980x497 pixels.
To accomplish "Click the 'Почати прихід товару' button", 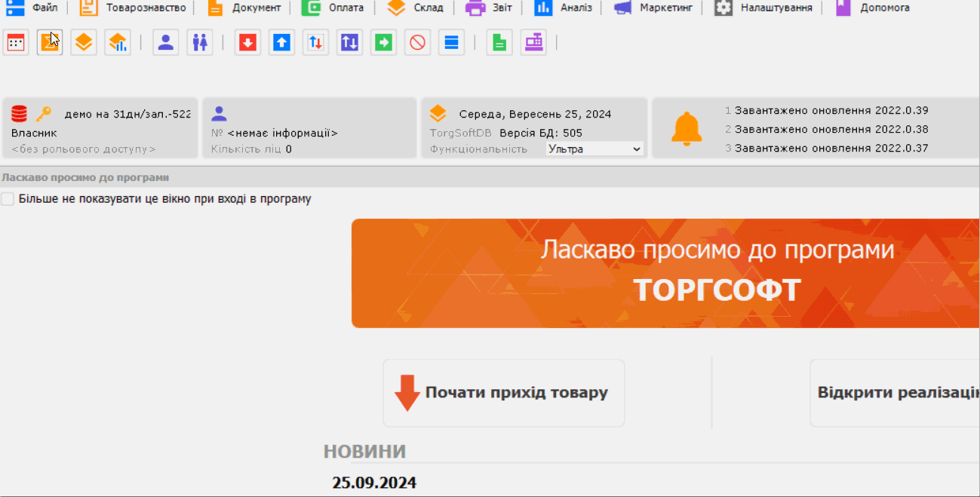I will point(503,393).
